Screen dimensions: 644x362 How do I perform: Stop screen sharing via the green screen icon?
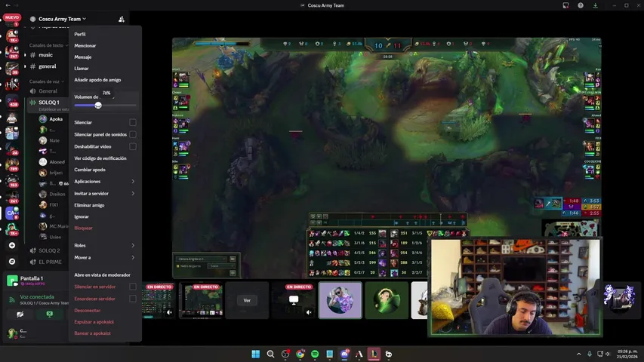tap(49, 314)
